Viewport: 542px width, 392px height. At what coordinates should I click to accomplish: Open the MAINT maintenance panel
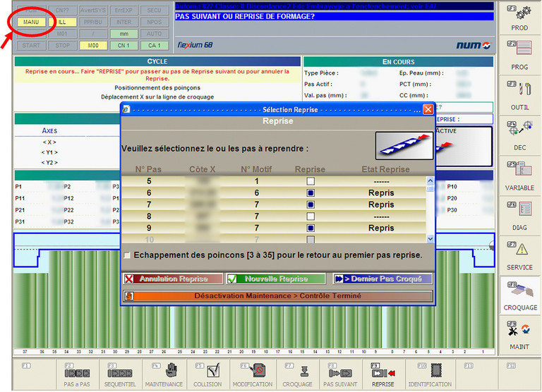(519, 336)
